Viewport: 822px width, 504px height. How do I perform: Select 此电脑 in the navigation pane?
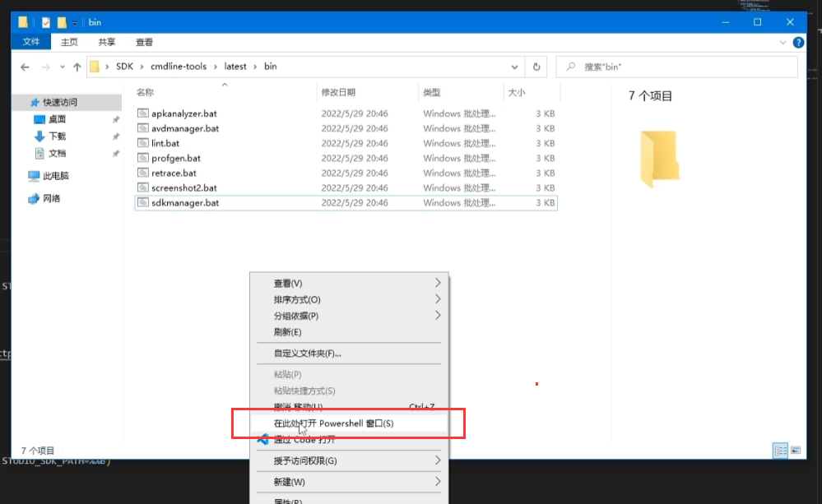pyautogui.click(x=56, y=175)
